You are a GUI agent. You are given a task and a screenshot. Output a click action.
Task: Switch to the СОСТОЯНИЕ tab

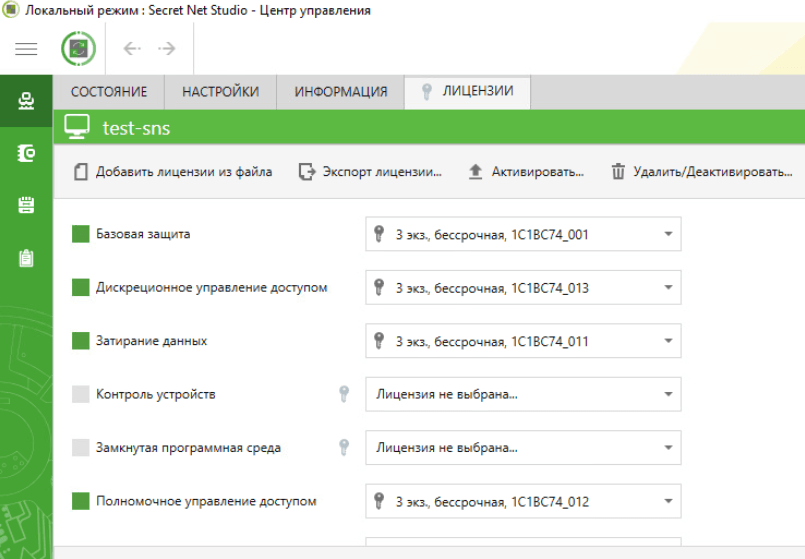[x=109, y=91]
